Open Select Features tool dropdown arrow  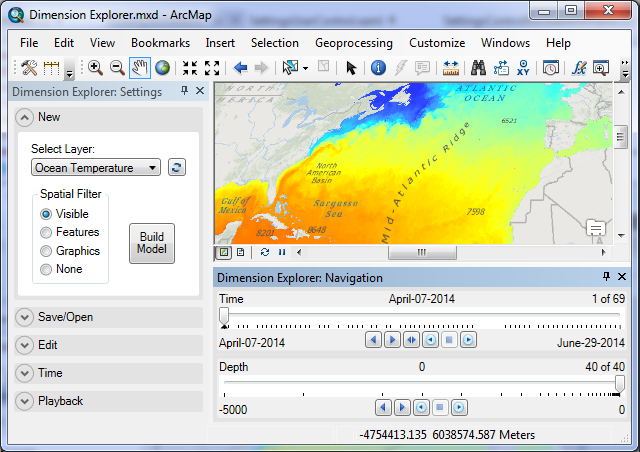[305, 68]
